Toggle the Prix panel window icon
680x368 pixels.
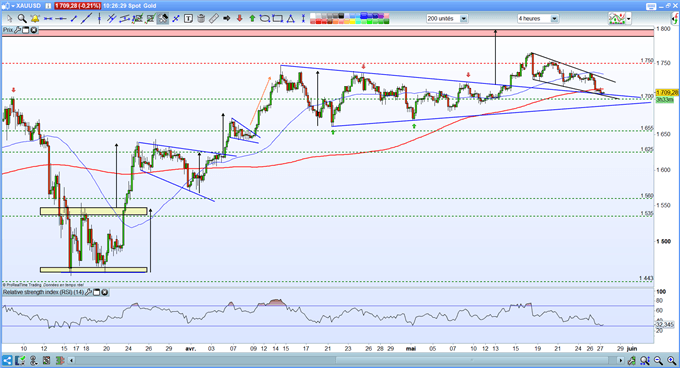coord(25,30)
